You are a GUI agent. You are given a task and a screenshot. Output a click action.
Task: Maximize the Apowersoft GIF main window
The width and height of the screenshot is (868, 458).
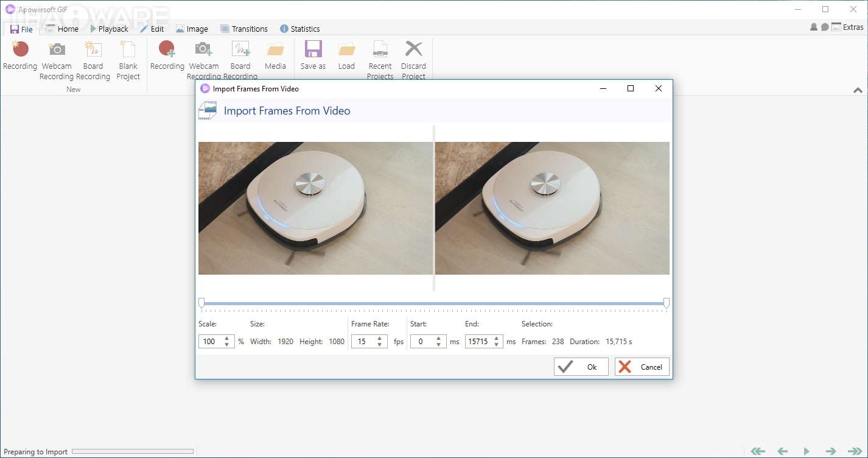pyautogui.click(x=825, y=9)
